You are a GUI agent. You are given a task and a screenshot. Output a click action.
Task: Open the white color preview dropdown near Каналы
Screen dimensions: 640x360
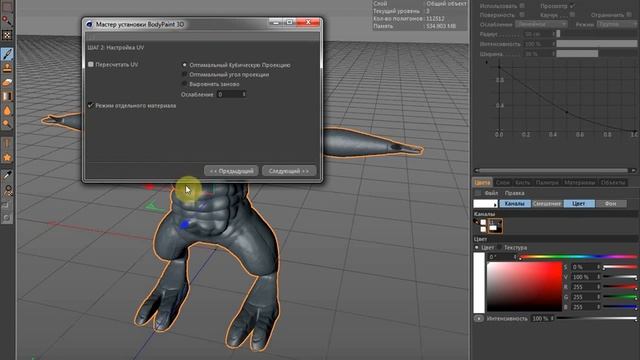click(486, 203)
